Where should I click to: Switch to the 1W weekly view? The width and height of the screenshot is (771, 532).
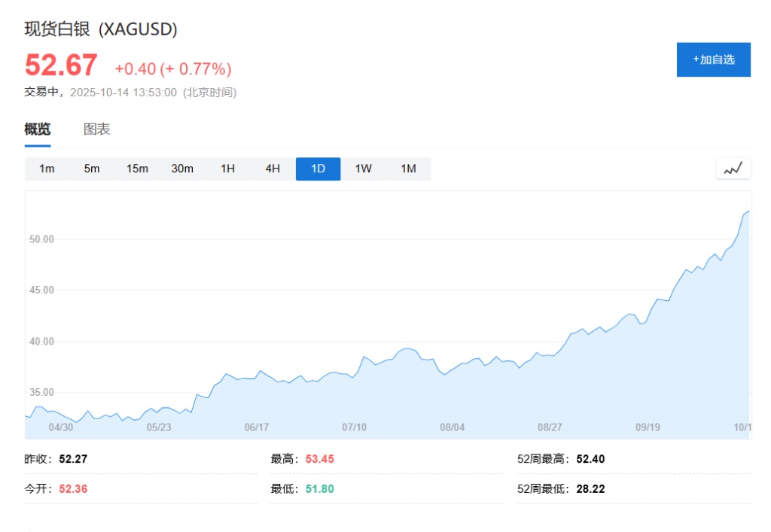coord(363,169)
